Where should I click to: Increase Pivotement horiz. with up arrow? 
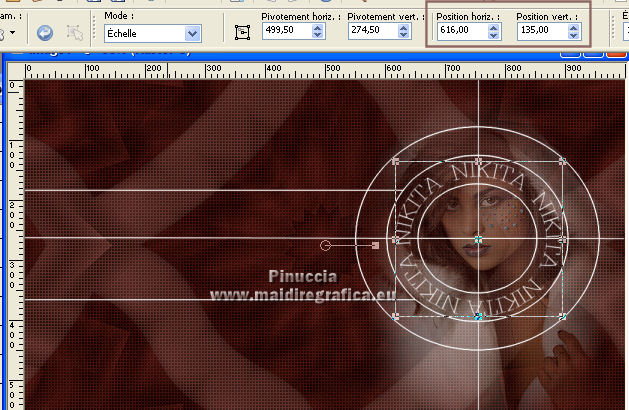(318, 27)
